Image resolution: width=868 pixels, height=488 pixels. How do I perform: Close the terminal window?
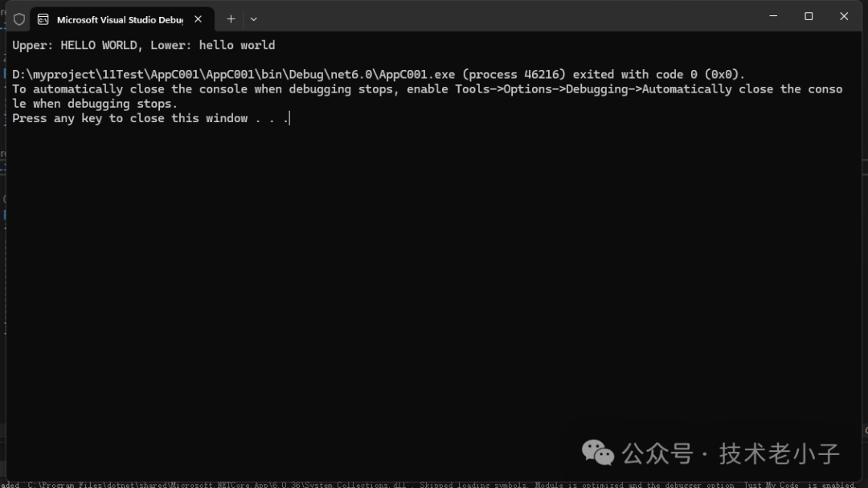point(844,16)
